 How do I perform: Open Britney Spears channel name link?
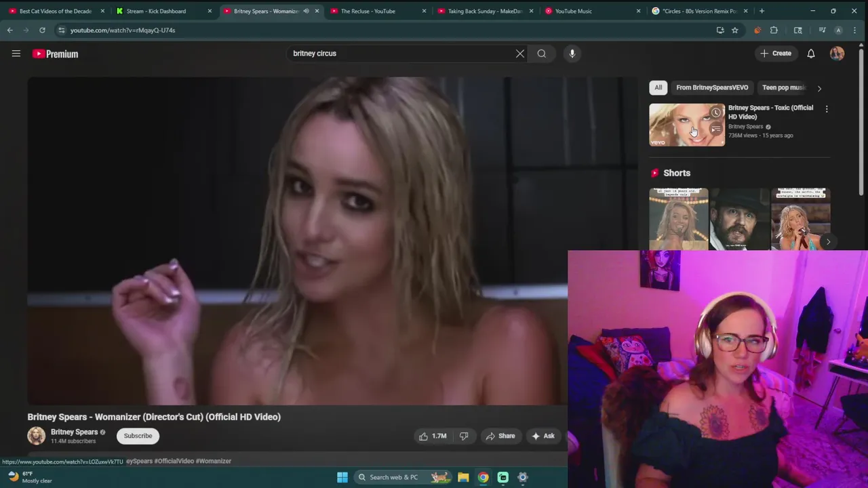coord(74,432)
